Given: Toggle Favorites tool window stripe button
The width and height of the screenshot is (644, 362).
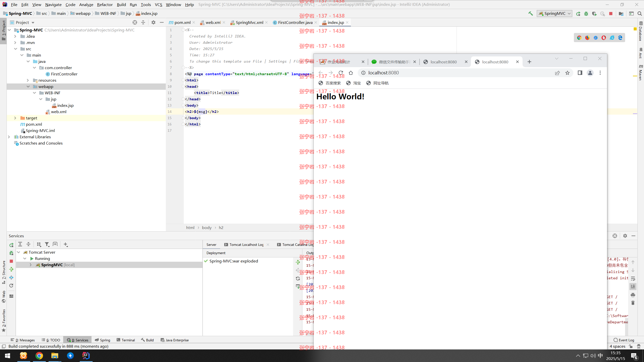Looking at the screenshot, I should coord(4,321).
